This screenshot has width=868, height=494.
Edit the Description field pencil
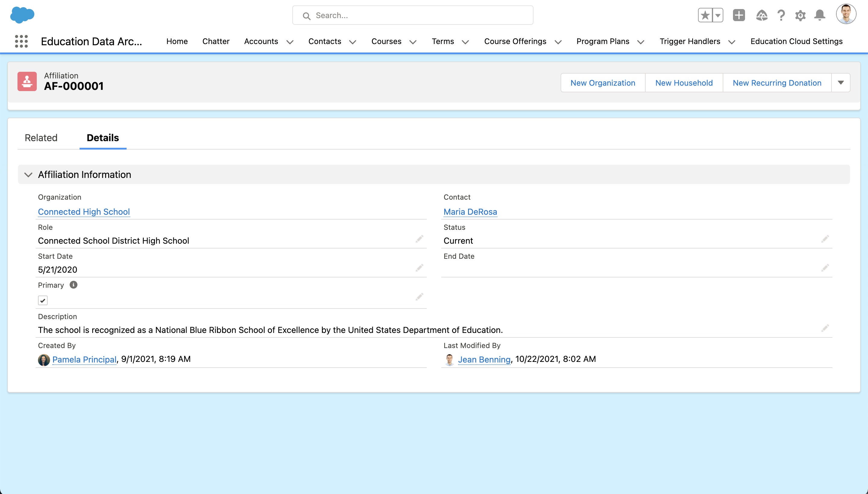pos(825,328)
